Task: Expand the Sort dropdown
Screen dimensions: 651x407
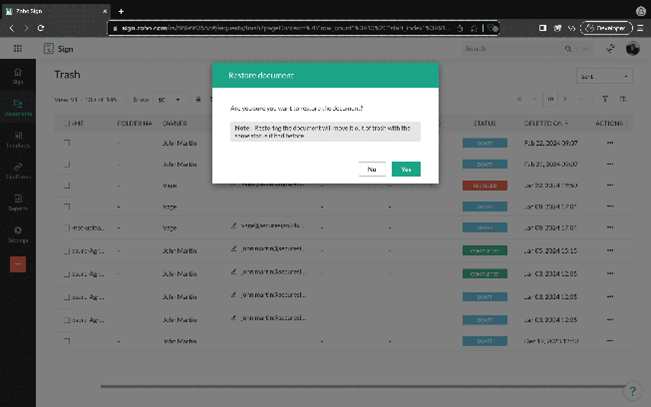Action: pyautogui.click(x=604, y=76)
